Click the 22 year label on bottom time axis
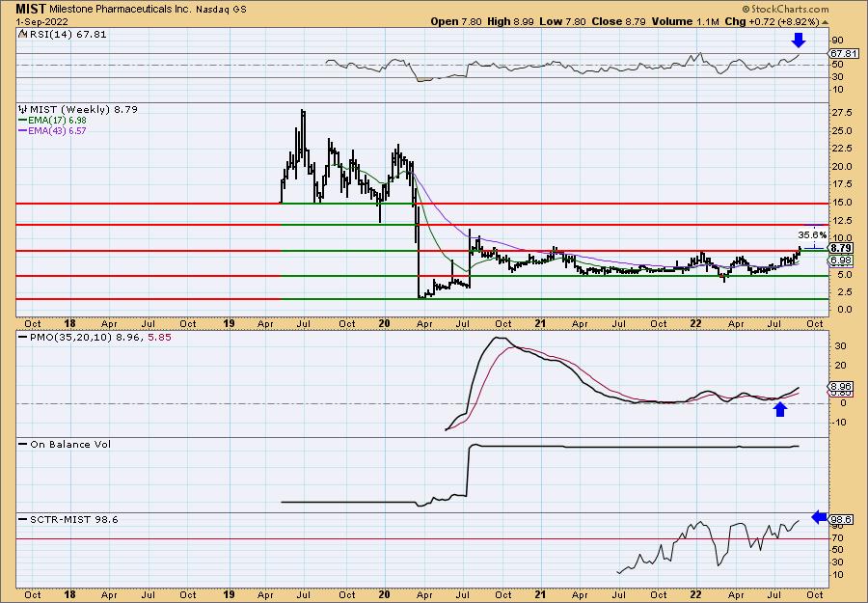The width and height of the screenshot is (868, 603). pos(695,594)
